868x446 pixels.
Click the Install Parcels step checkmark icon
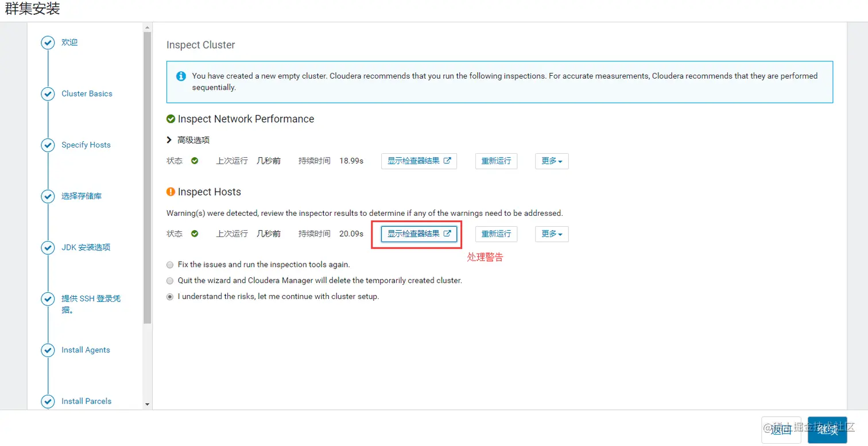[x=48, y=401]
